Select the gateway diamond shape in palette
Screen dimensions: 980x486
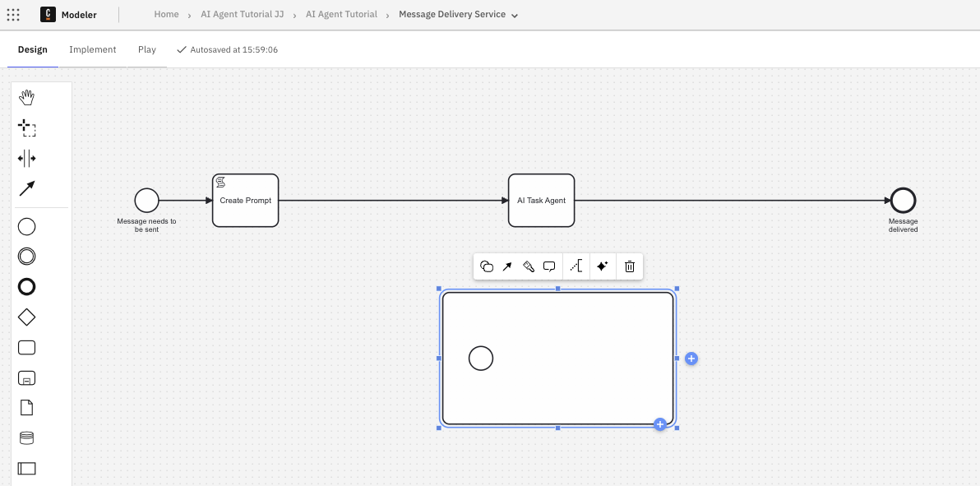tap(27, 317)
